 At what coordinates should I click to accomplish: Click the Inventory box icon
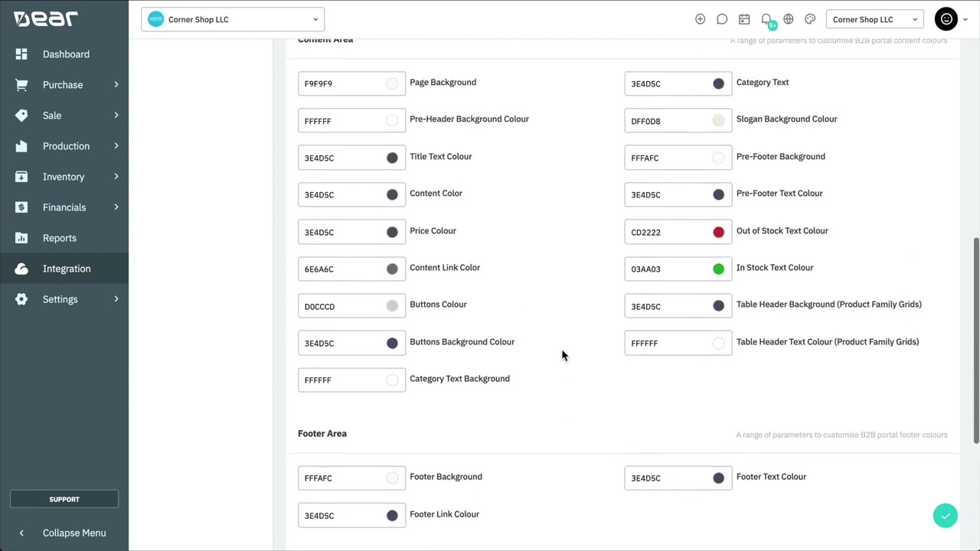tap(21, 177)
